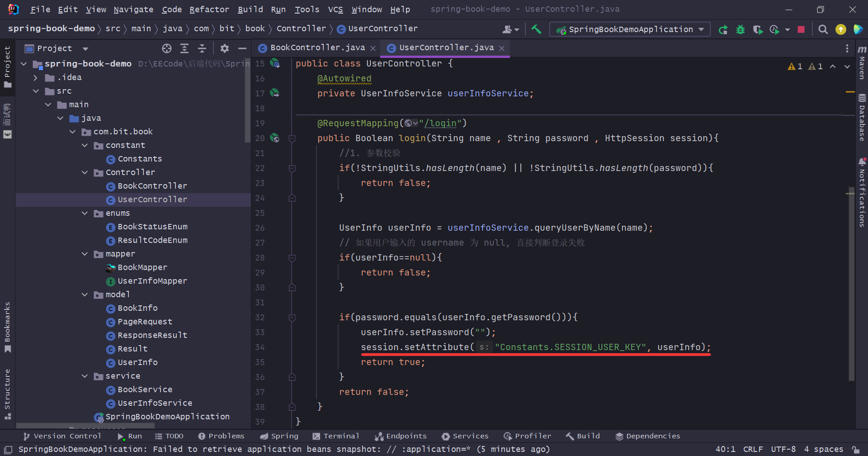Viewport: 868px width, 456px height.
Task: Open the Terminal tool window
Action: 335,436
